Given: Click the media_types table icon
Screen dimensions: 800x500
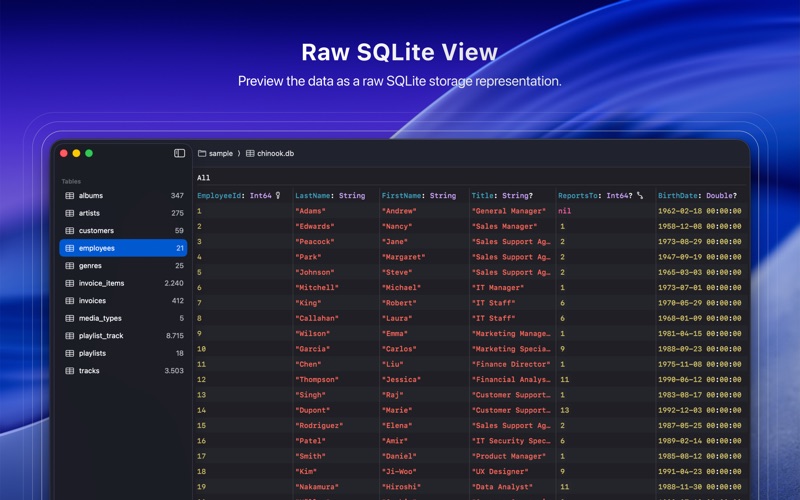Looking at the screenshot, I should point(69,318).
